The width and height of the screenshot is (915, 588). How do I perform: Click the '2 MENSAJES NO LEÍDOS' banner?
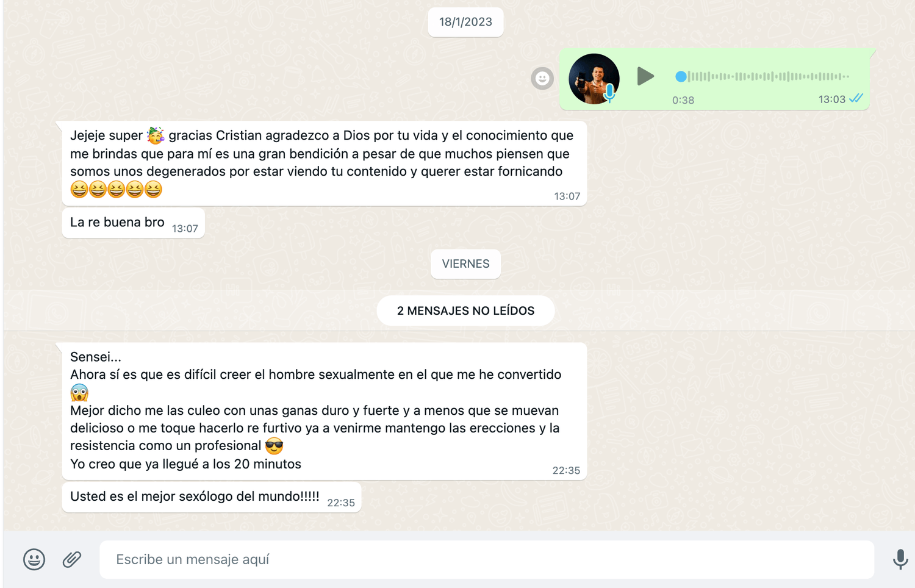pyautogui.click(x=465, y=311)
